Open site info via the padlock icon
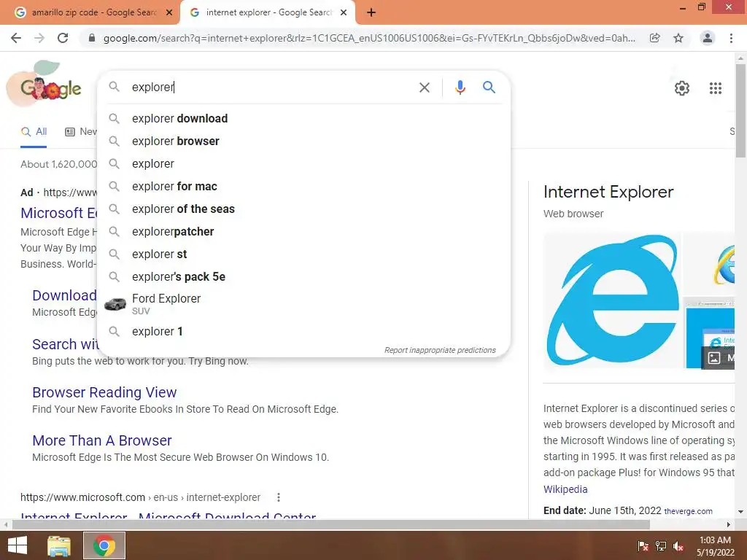The height and width of the screenshot is (560, 747). pyautogui.click(x=92, y=38)
